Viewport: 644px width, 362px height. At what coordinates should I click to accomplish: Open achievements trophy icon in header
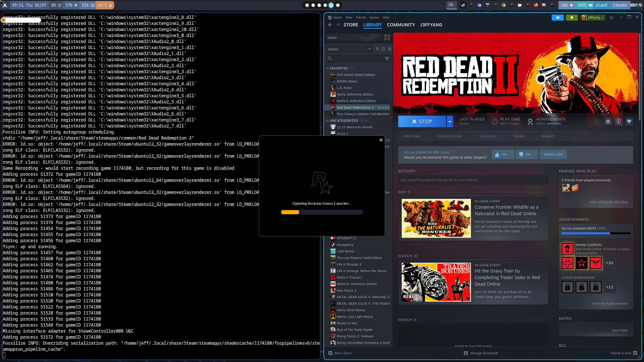click(530, 121)
